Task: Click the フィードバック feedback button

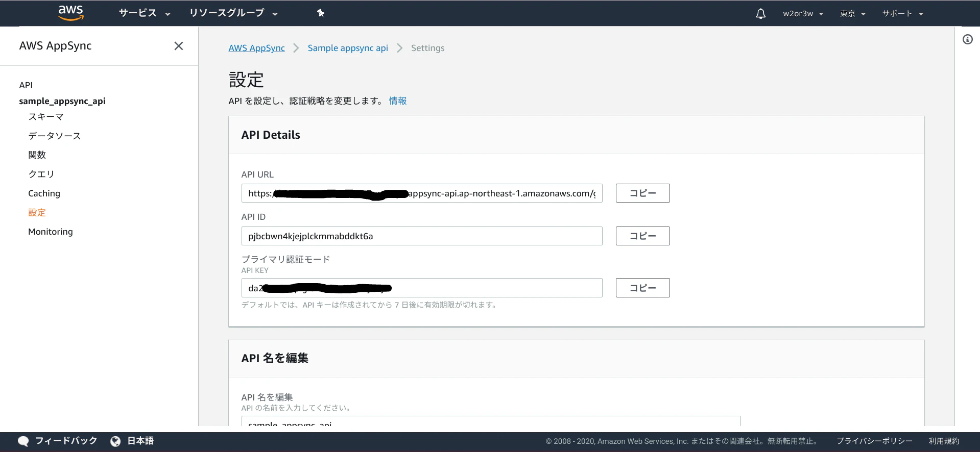Action: (66, 441)
